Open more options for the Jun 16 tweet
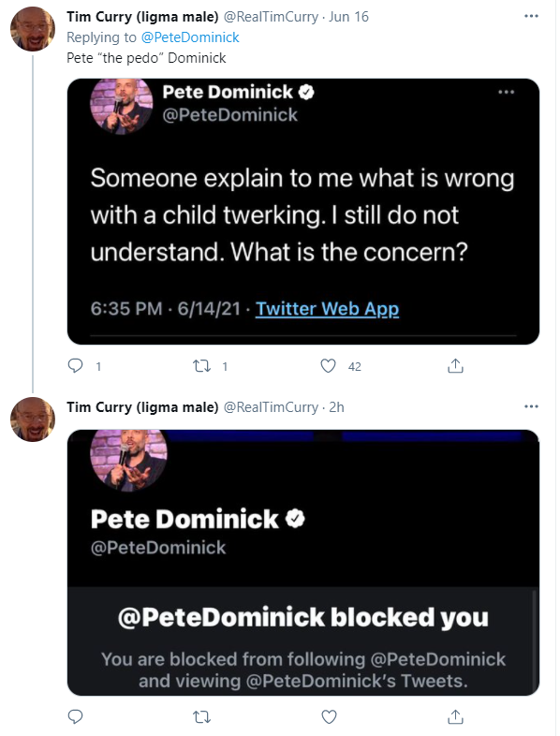The height and width of the screenshot is (736, 560). click(531, 16)
